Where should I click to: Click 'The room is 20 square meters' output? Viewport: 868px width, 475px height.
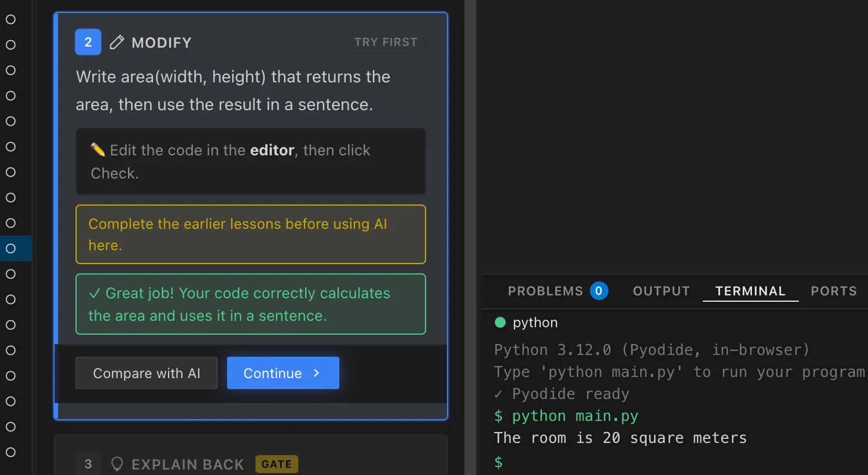point(620,438)
